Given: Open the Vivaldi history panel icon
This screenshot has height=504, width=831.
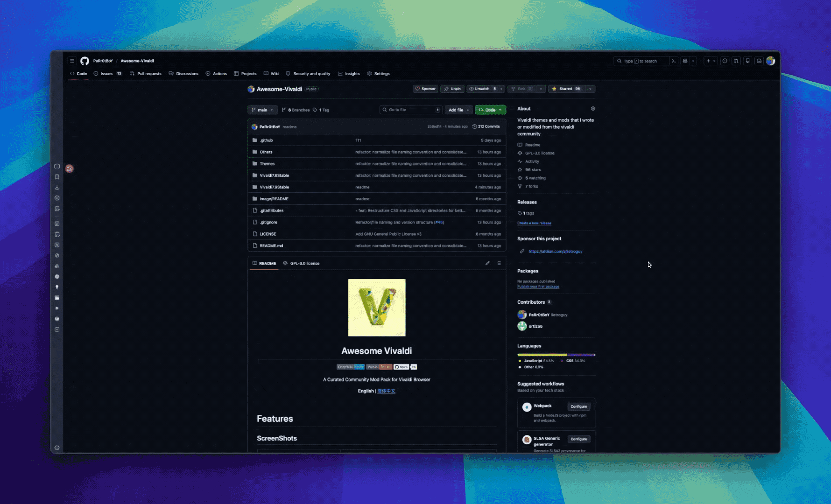Looking at the screenshot, I should [x=57, y=198].
